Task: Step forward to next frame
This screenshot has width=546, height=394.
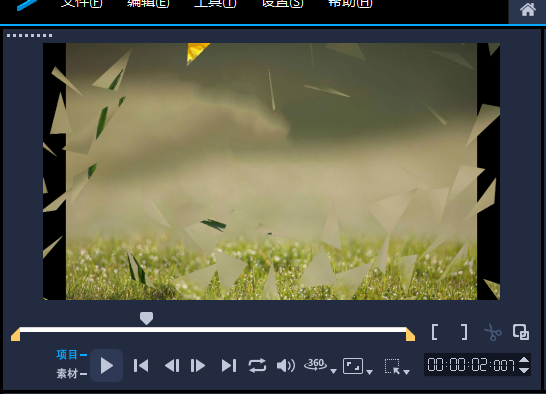Action: pyautogui.click(x=198, y=366)
